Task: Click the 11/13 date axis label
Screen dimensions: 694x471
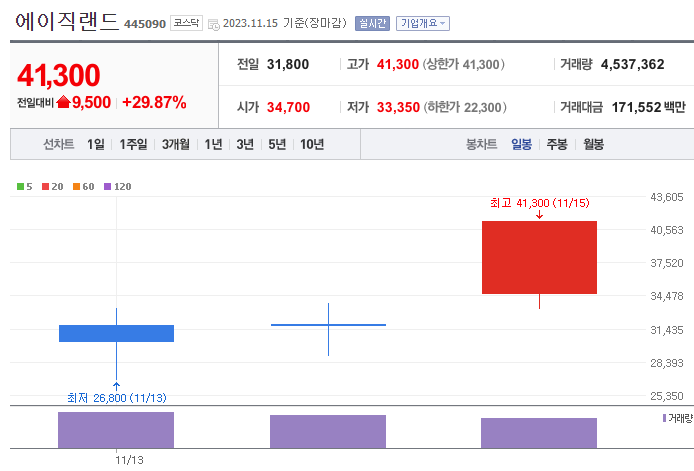Action: 129,460
